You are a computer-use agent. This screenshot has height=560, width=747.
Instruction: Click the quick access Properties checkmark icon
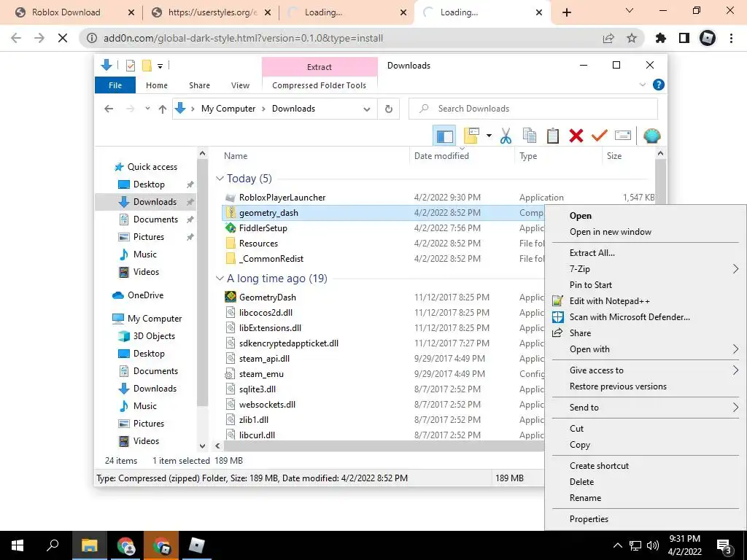[x=130, y=66]
